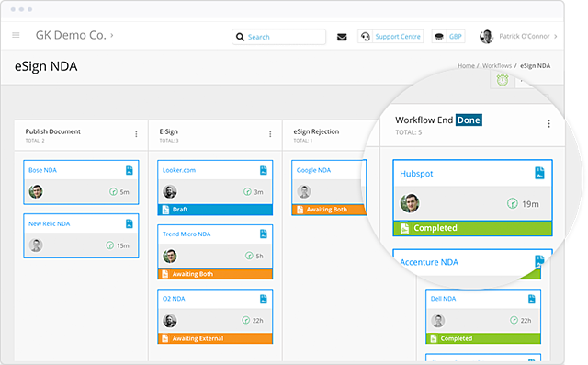
Task: Click the document icon on Looker.com
Action: (264, 170)
